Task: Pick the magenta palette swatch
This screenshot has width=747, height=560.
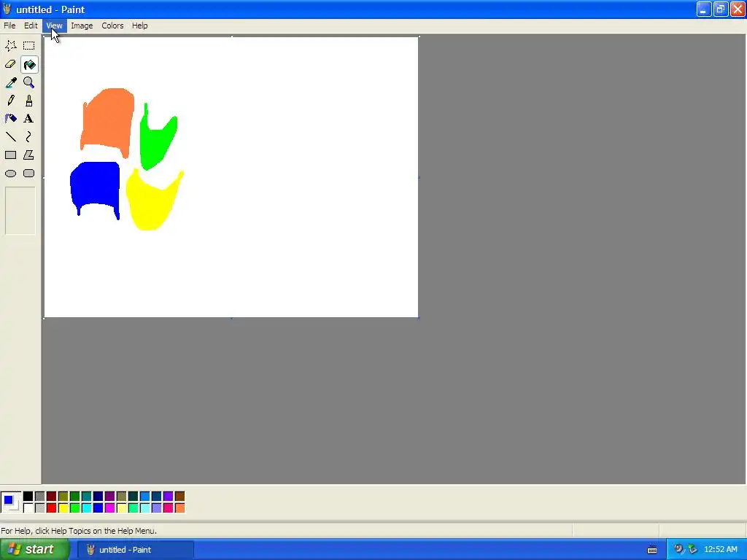Action: tap(109, 508)
